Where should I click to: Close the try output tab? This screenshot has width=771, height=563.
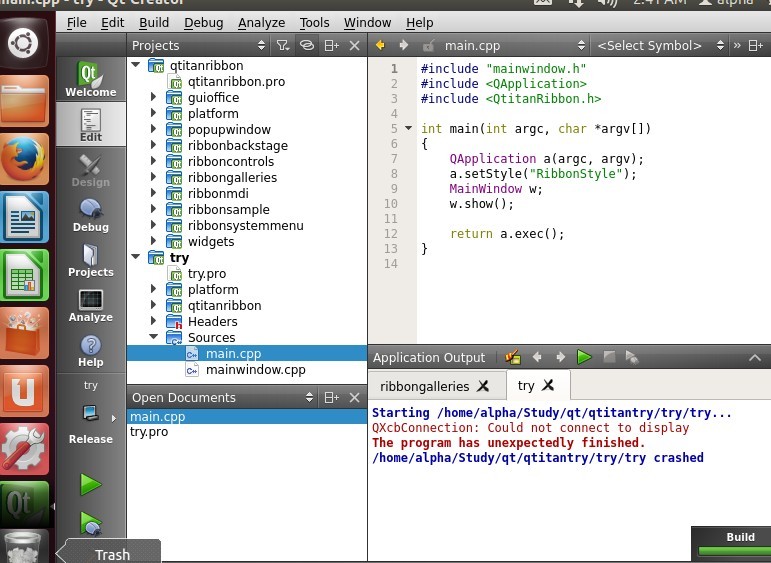(548, 385)
